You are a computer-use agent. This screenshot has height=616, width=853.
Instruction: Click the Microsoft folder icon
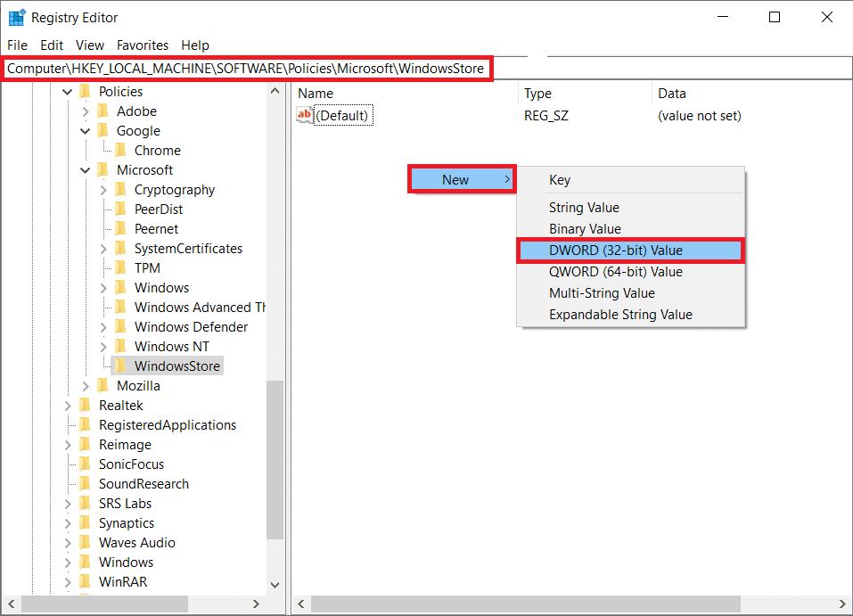[x=103, y=169]
